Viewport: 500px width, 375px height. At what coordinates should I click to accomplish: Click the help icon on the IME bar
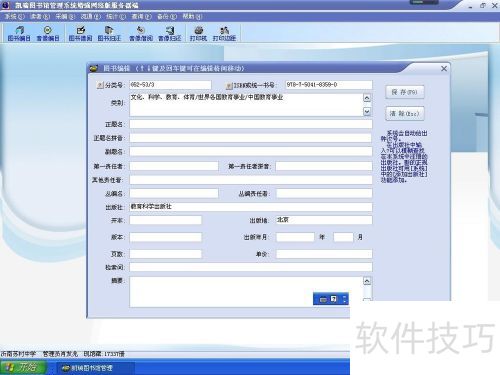[334, 299]
